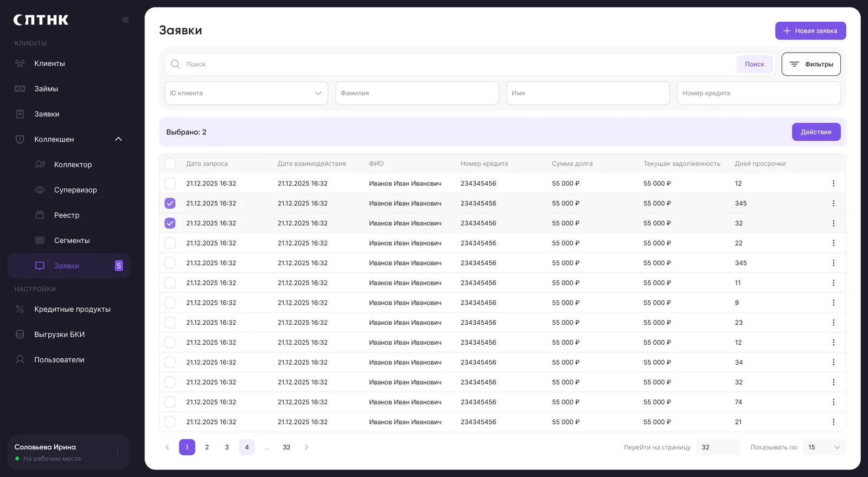This screenshot has height=477, width=868.
Task: Click the Клиенты people icon in the sidebar
Action: (20, 63)
